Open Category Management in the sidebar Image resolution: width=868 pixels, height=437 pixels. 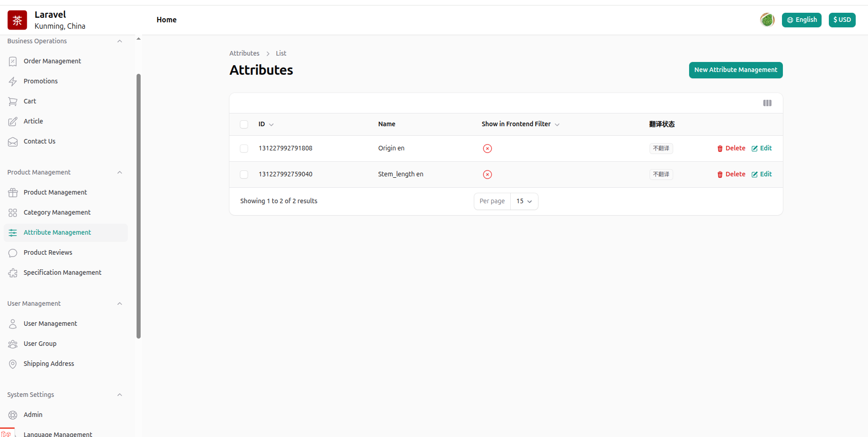(57, 212)
